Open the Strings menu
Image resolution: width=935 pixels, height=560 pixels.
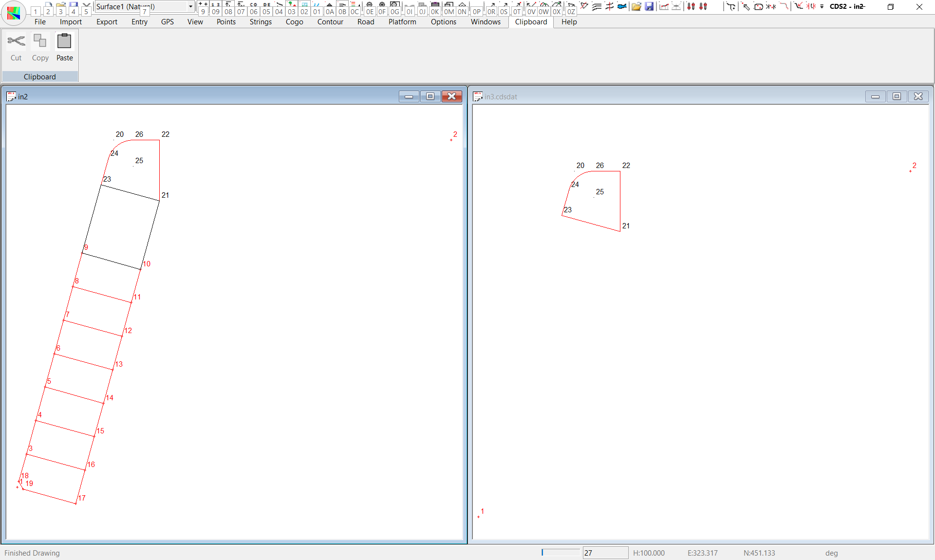point(261,22)
